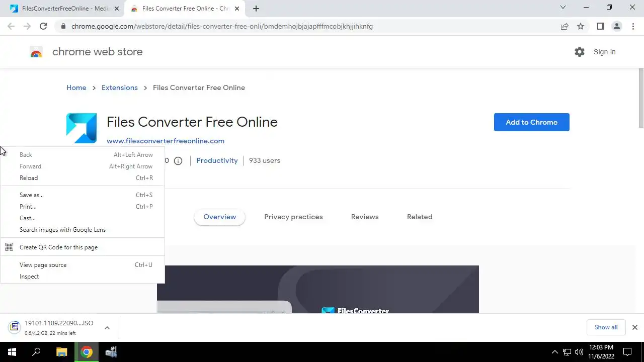Click the Add to Chrome button
The image size is (644, 362).
[531, 122]
